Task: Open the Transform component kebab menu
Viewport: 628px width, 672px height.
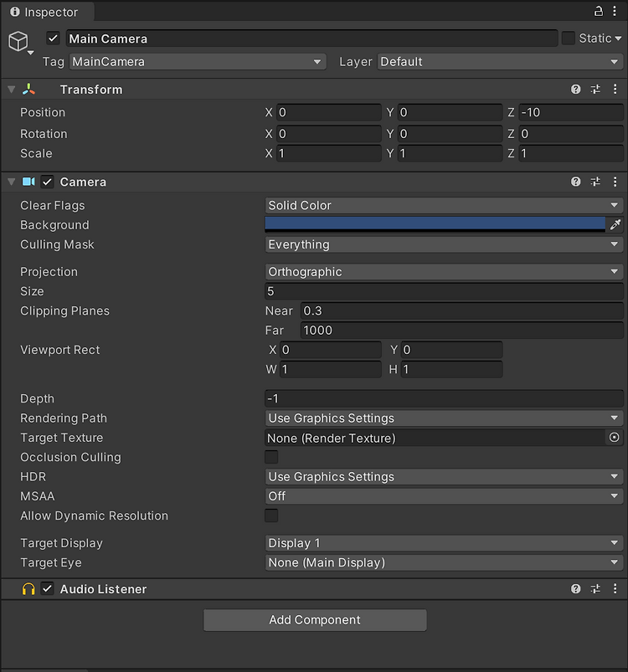Action: coord(615,90)
